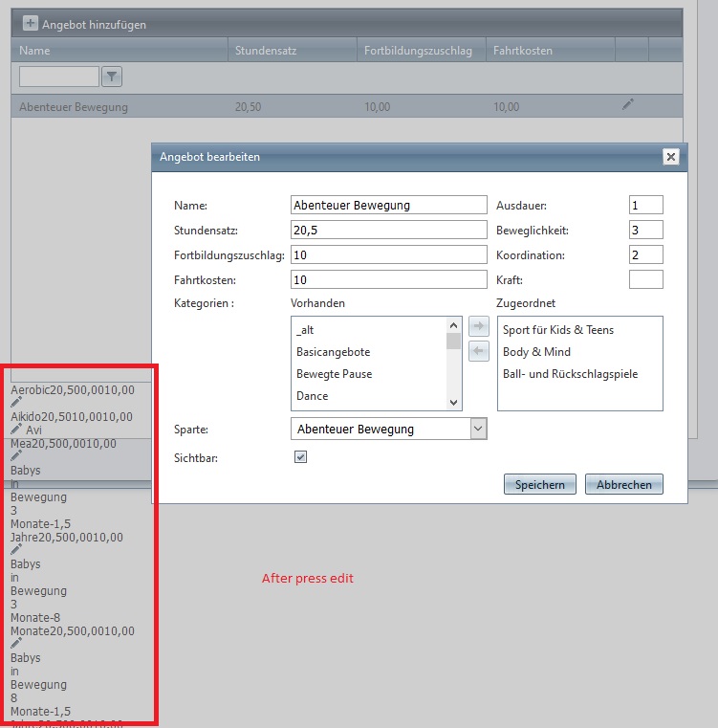
Task: Close the Angebot bearbeiten dialog
Action: tap(670, 157)
